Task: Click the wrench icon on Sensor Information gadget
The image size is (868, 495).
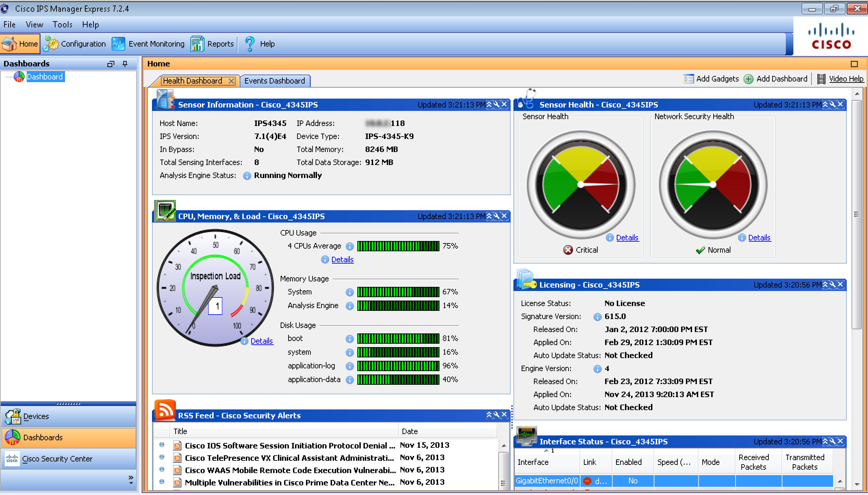Action: [x=497, y=104]
